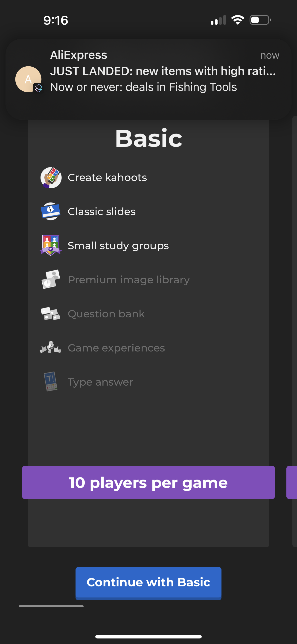Open the AliExpress notification avatar
Screen dimensions: 297x644
click(x=28, y=79)
